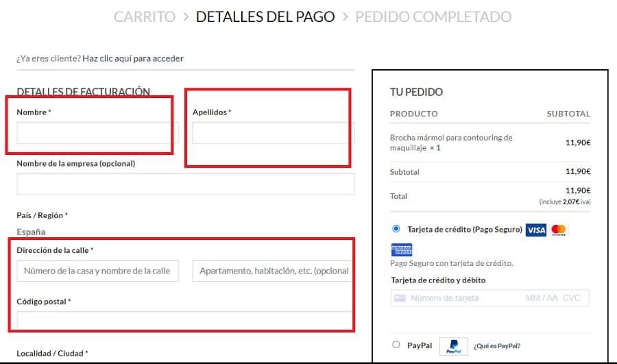This screenshot has width=617, height=364.
Task: Click the Visa card logo
Action: tap(536, 230)
